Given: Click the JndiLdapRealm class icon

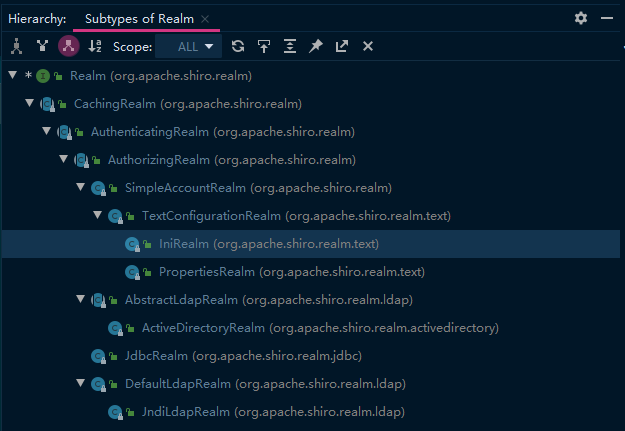Looking at the screenshot, I should pos(115,412).
